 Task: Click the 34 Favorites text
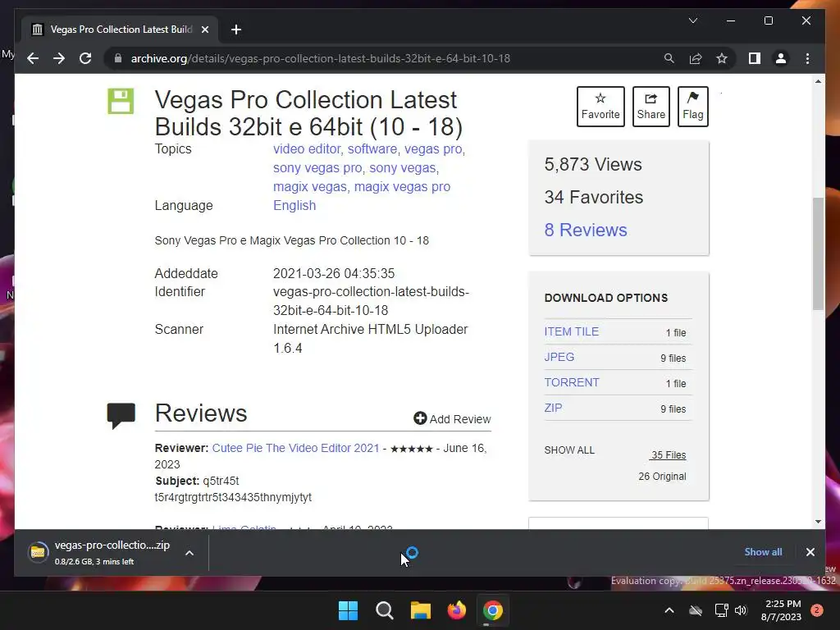[x=594, y=197]
